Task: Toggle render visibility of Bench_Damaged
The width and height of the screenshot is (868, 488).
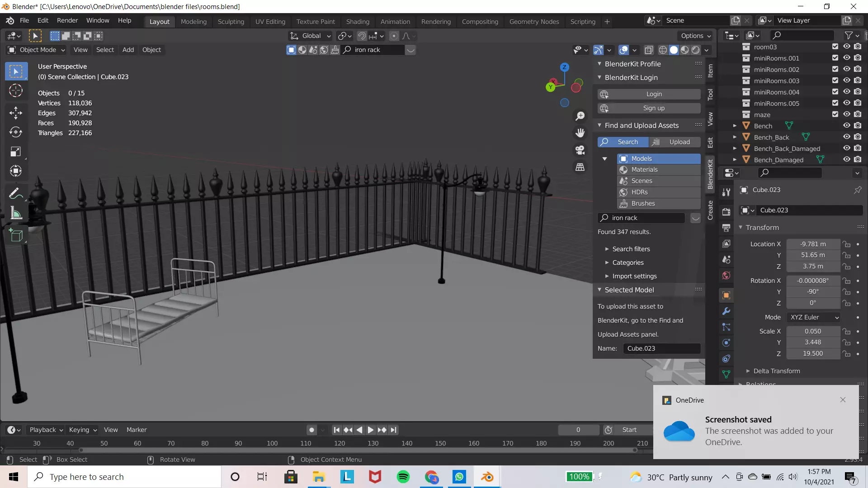Action: (x=858, y=160)
